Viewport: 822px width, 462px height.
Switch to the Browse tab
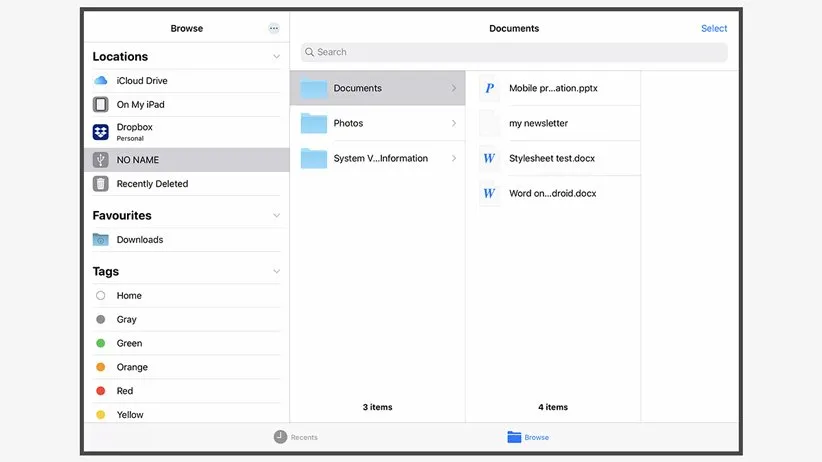pyautogui.click(x=528, y=437)
